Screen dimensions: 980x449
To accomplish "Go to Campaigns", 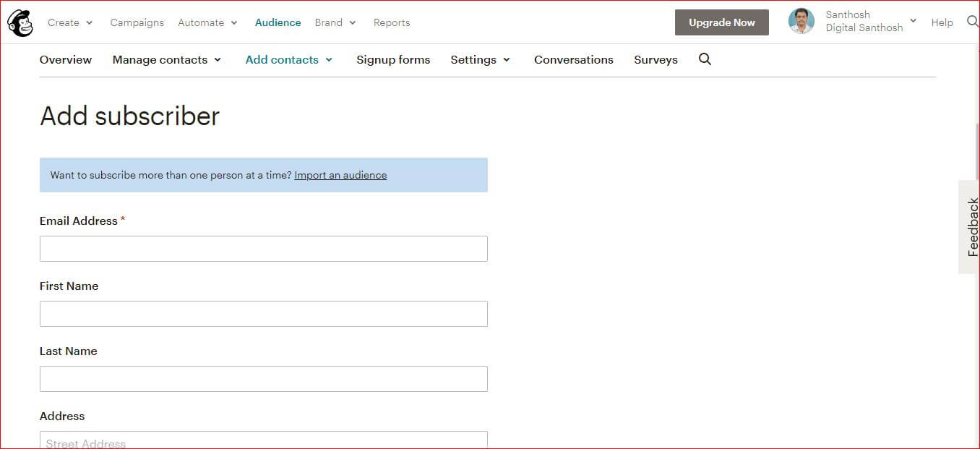I will [137, 22].
